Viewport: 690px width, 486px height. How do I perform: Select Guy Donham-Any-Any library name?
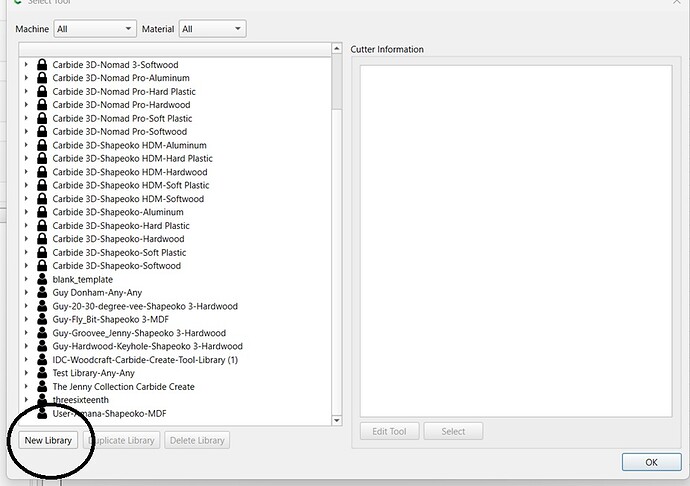pos(97,292)
